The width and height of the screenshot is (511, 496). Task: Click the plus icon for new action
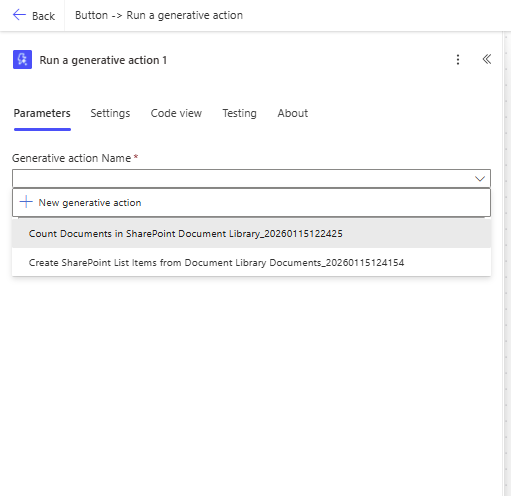tap(26, 202)
